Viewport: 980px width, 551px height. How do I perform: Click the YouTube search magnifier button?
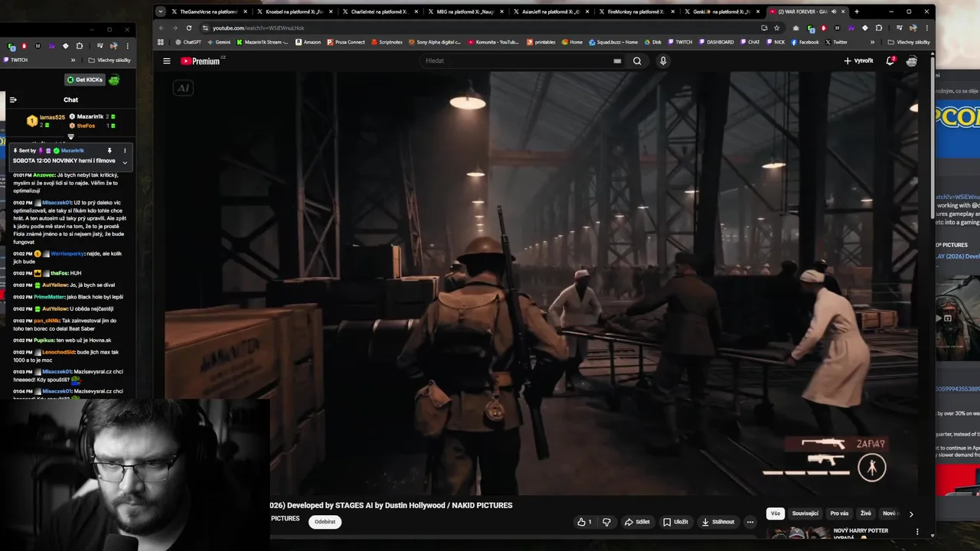pyautogui.click(x=637, y=60)
